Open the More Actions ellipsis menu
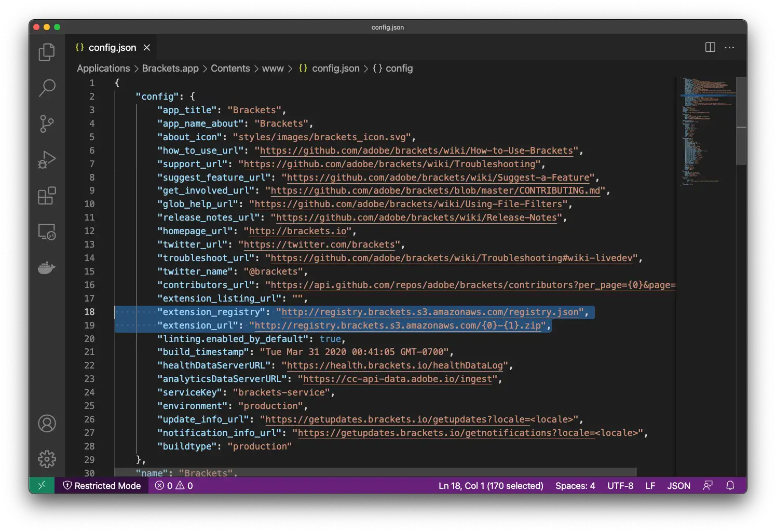This screenshot has height=532, width=776. click(x=729, y=47)
